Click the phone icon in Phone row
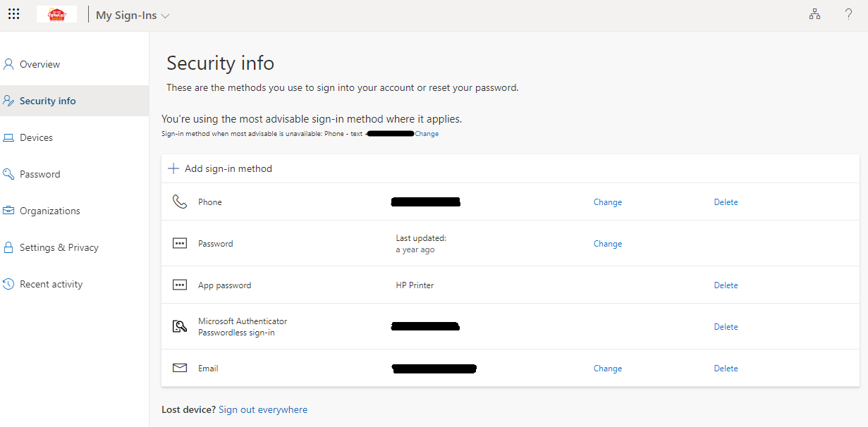868x427 pixels. [180, 202]
